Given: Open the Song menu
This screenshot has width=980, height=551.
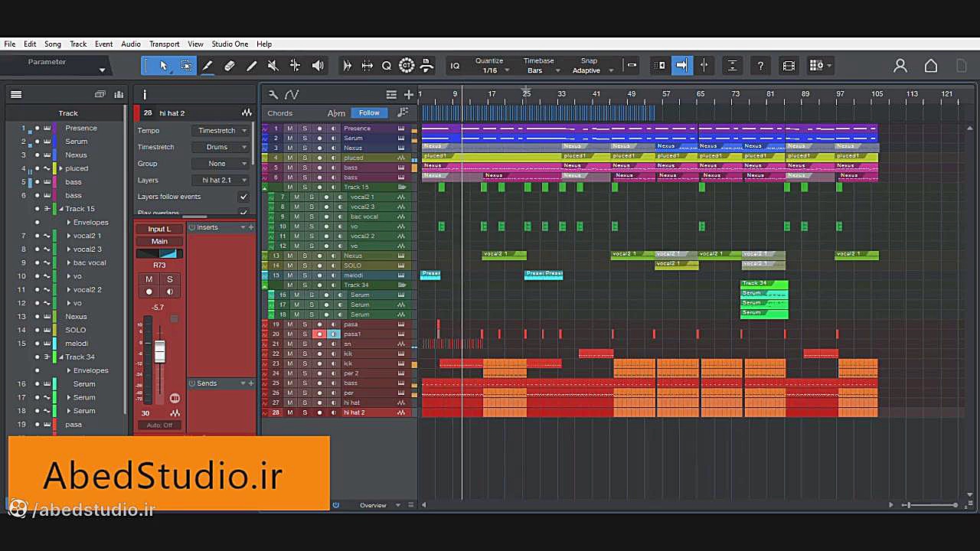Looking at the screenshot, I should [53, 44].
